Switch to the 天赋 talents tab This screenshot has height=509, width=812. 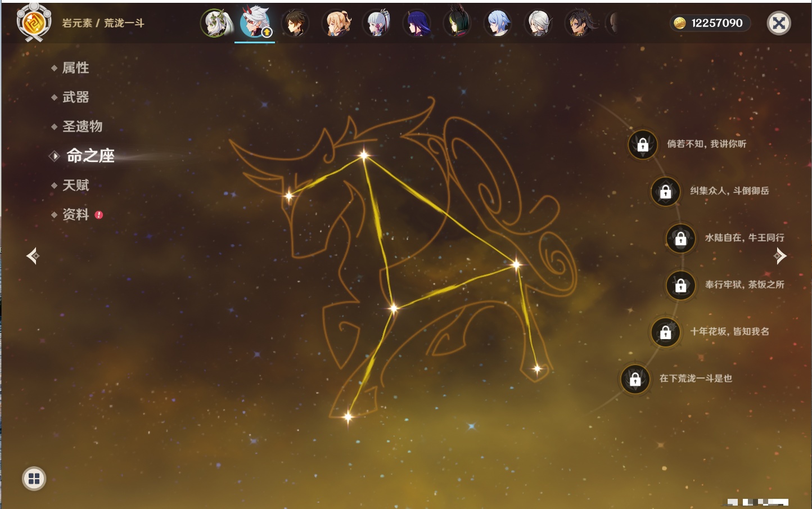pyautogui.click(x=75, y=185)
